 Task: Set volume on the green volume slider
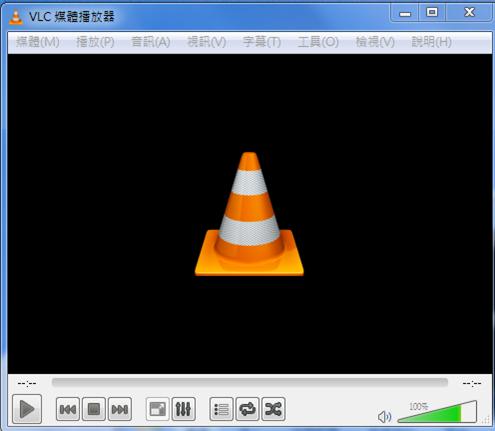pos(437,412)
